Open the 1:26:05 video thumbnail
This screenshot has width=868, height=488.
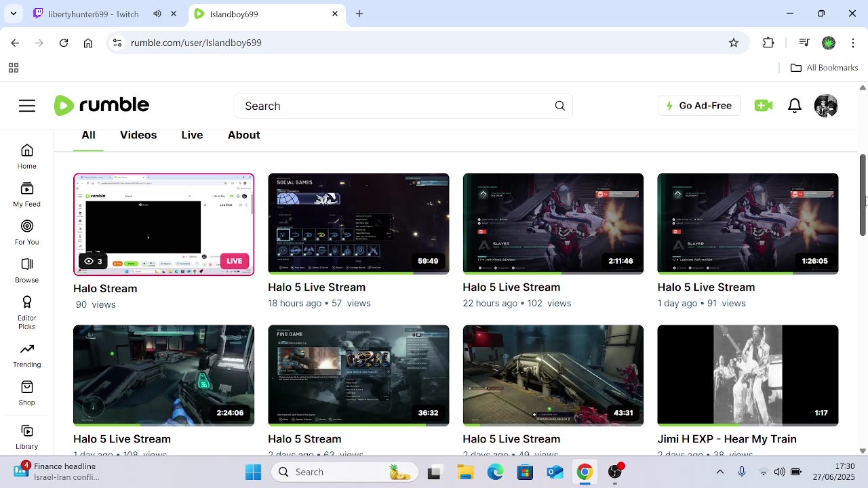(748, 224)
